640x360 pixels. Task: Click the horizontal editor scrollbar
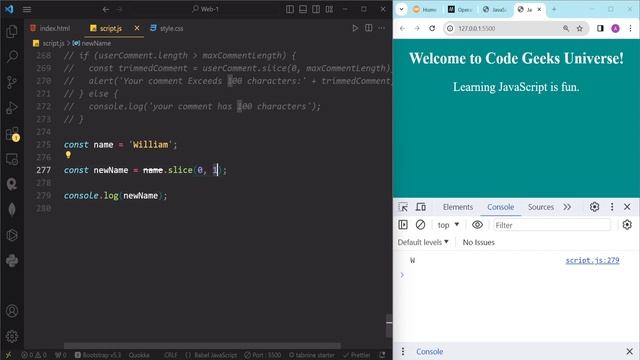pyautogui.click(x=202, y=346)
